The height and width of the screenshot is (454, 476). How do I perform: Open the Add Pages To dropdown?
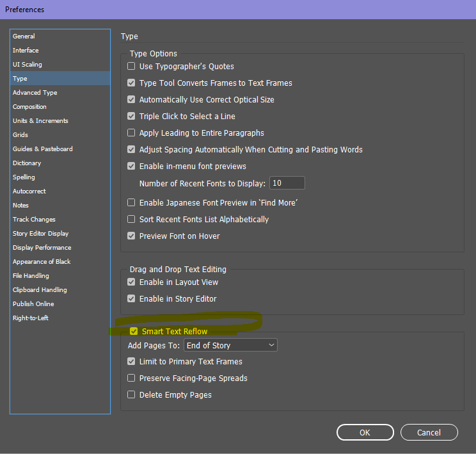click(230, 345)
